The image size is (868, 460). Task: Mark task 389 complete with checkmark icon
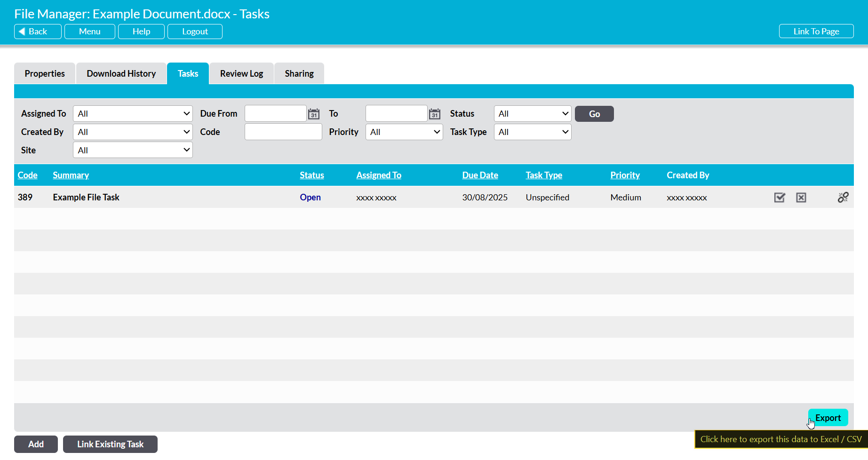click(x=780, y=198)
